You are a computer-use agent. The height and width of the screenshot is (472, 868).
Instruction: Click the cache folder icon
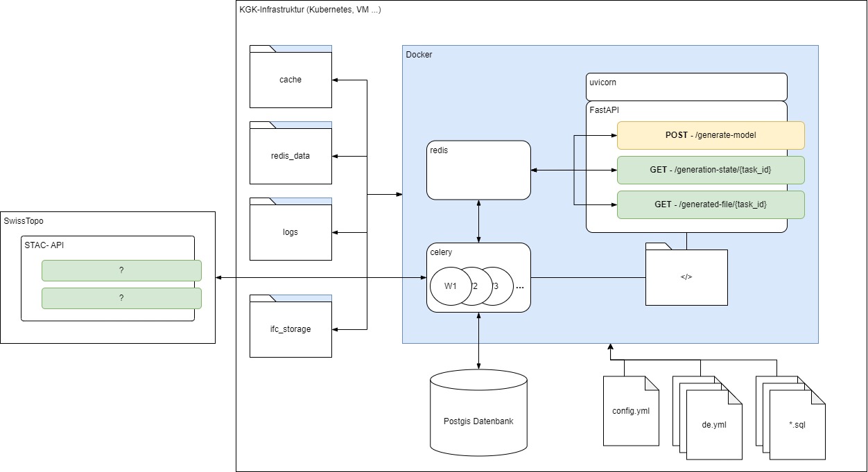click(x=290, y=80)
